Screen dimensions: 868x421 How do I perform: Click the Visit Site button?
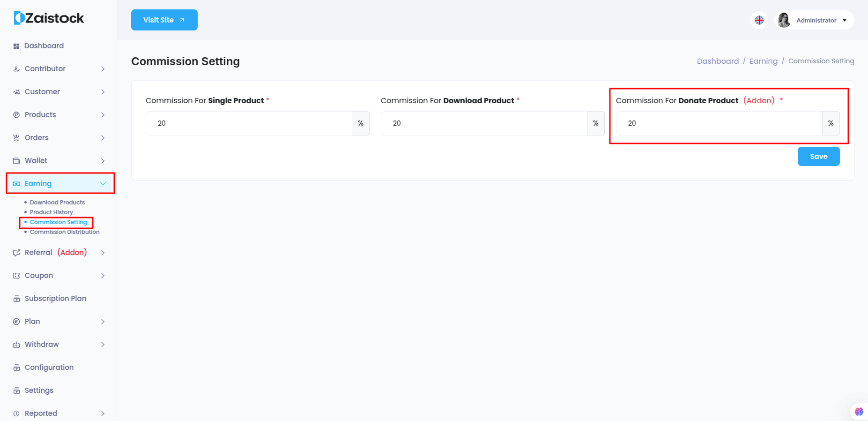click(164, 20)
